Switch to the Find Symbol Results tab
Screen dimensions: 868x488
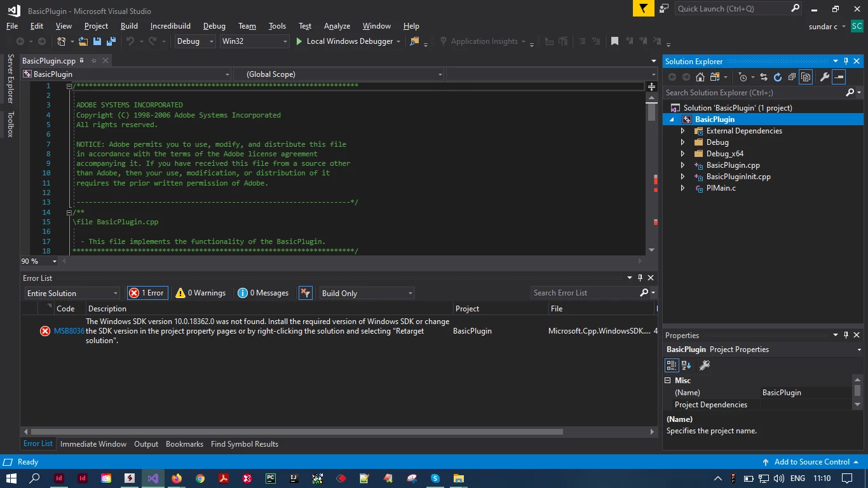point(245,444)
